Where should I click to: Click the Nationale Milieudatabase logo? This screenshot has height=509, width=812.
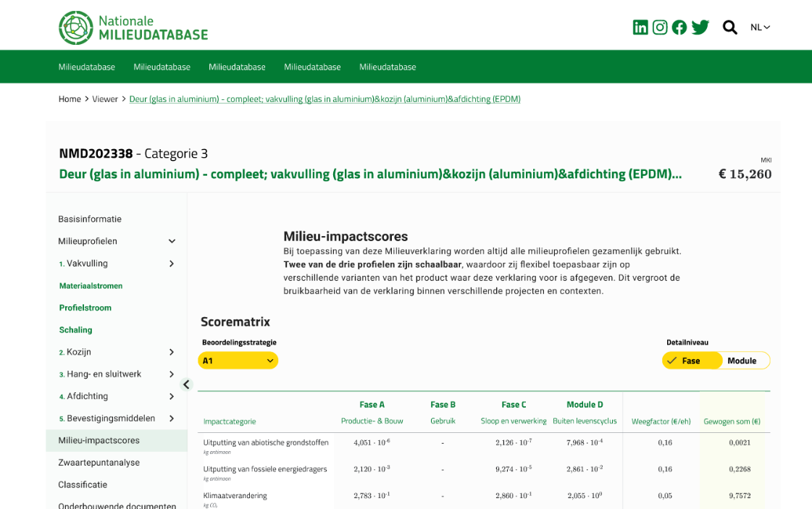pyautogui.click(x=133, y=28)
